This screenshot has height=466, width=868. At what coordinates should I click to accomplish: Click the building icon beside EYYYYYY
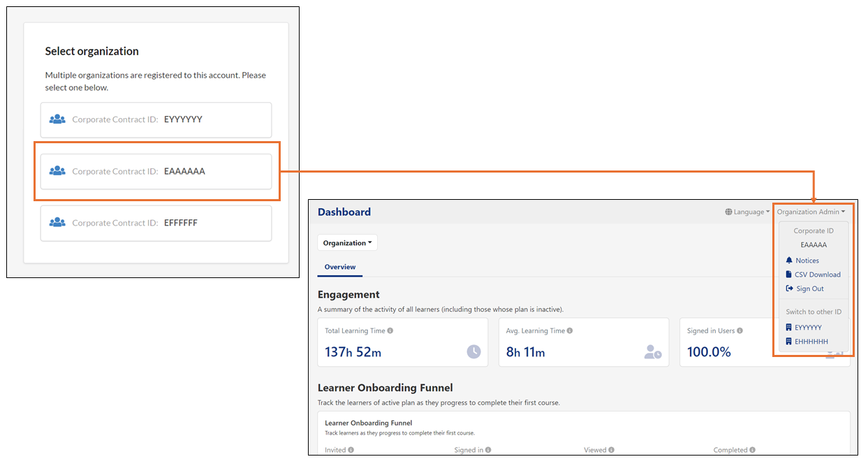788,328
